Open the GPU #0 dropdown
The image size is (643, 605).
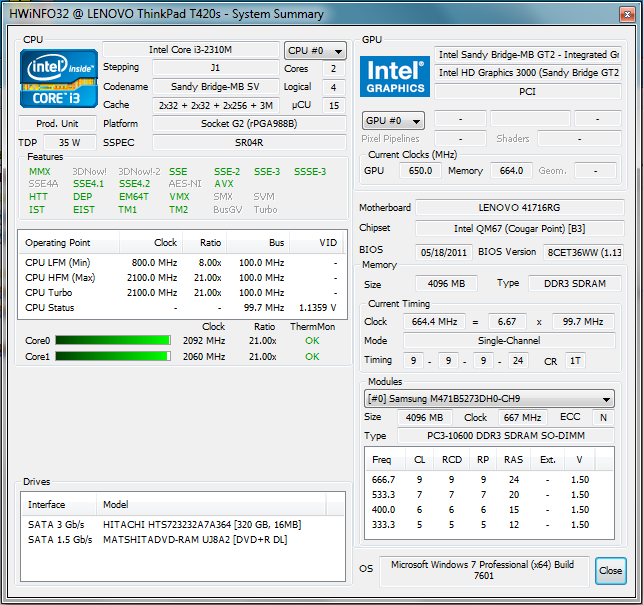click(x=393, y=121)
